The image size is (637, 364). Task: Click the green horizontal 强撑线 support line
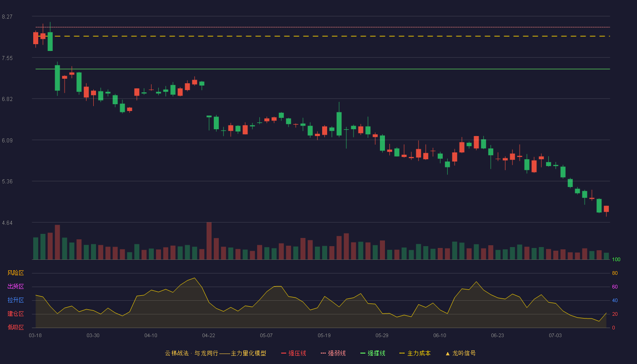click(323, 69)
